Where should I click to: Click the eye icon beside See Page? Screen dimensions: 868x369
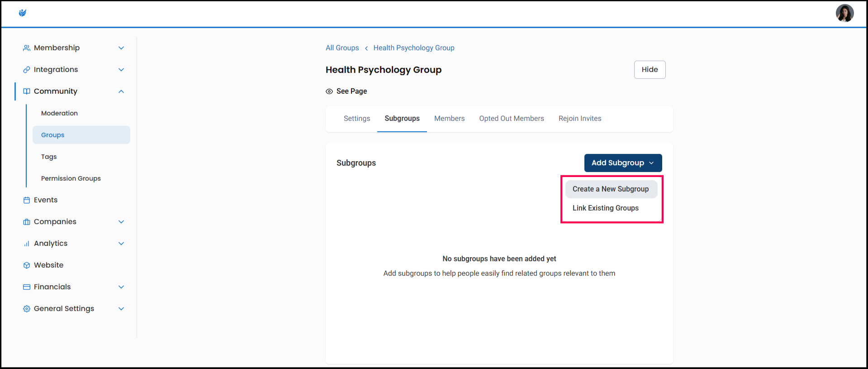point(329,91)
